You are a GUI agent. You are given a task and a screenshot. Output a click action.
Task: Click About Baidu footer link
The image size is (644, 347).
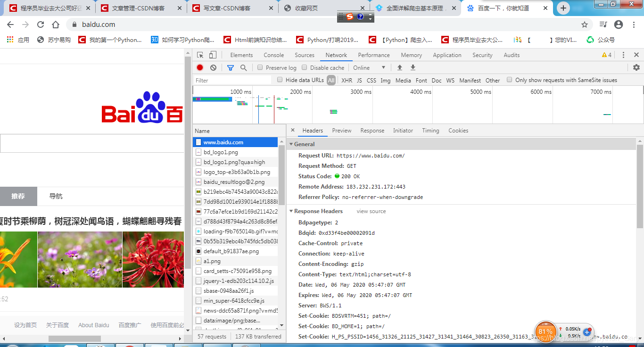pyautogui.click(x=94, y=325)
